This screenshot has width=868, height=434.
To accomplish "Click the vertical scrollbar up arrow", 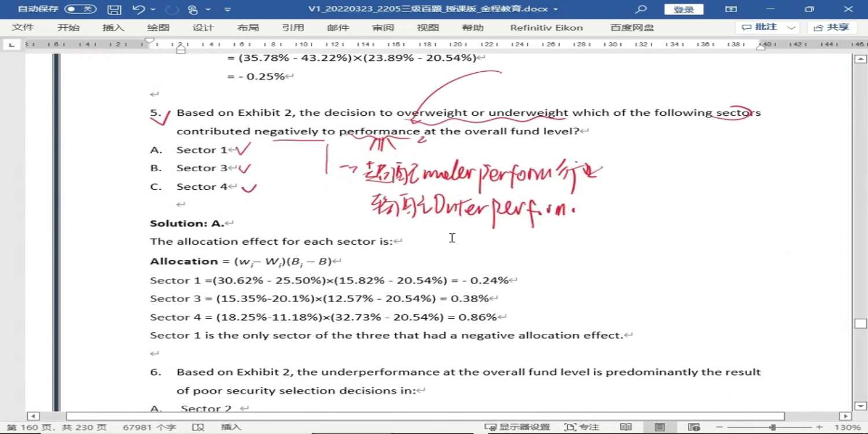I will (x=861, y=59).
